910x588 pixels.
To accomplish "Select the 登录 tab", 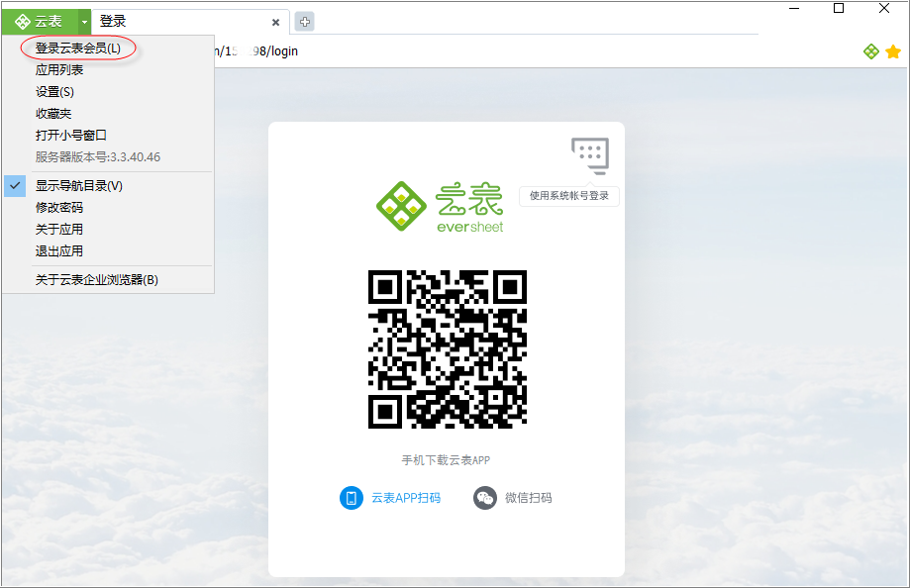I will (x=190, y=22).
